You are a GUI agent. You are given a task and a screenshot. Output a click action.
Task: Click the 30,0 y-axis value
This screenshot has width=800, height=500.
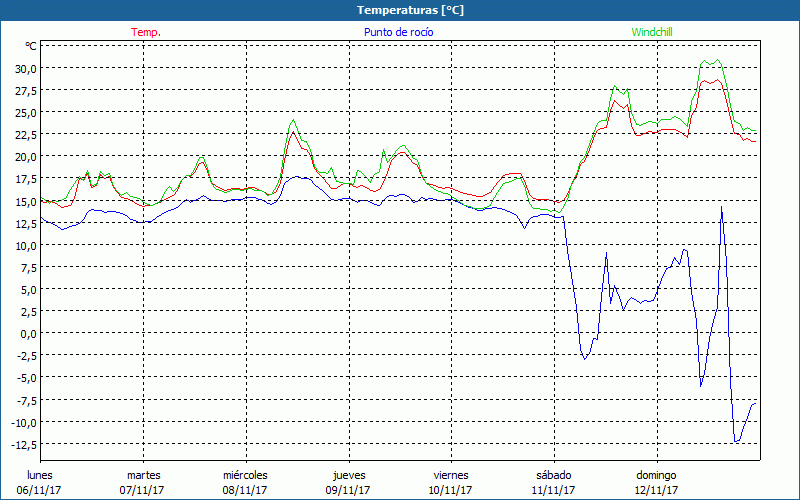pyautogui.click(x=25, y=68)
